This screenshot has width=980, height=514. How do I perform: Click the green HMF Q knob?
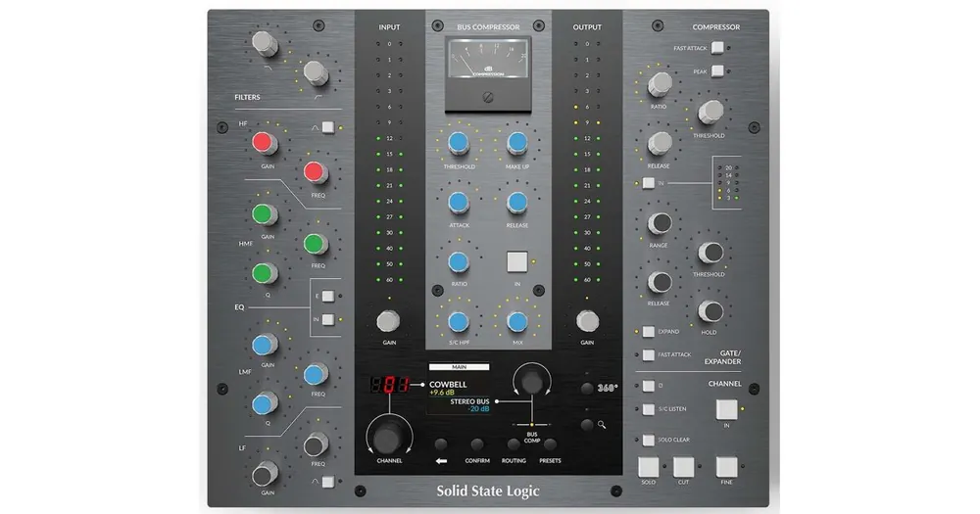coord(264,273)
